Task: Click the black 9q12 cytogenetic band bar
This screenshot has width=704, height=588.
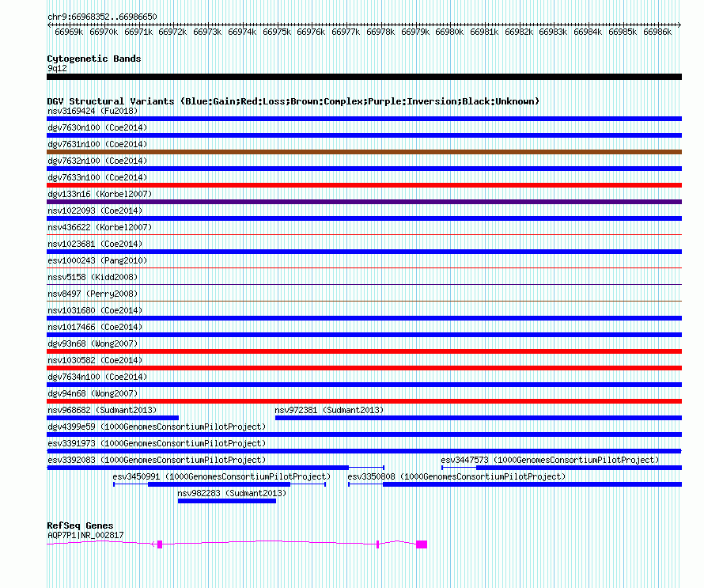Action: click(x=364, y=77)
